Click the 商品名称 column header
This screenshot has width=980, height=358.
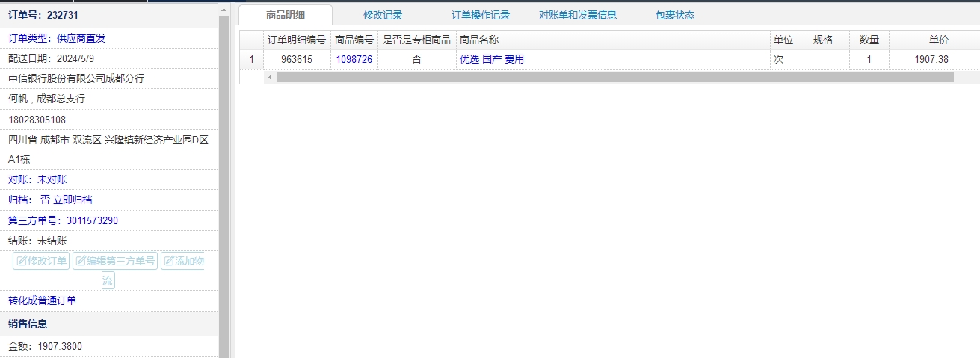point(613,40)
